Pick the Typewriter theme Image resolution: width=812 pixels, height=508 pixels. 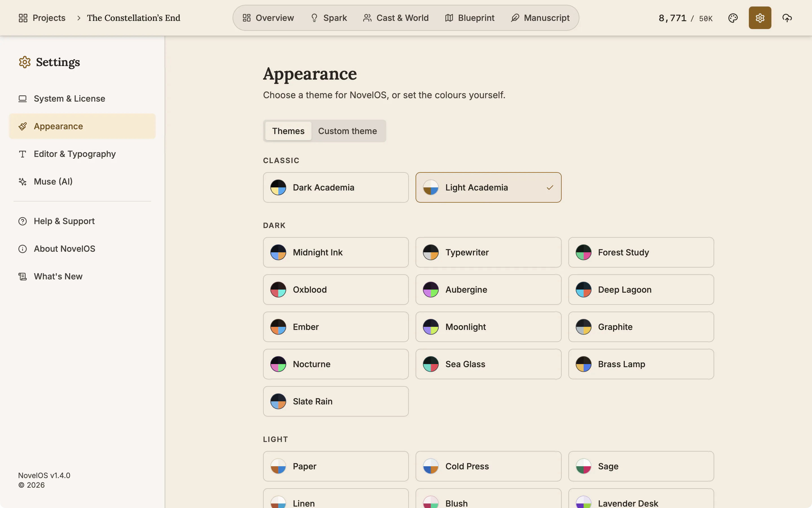click(x=488, y=252)
